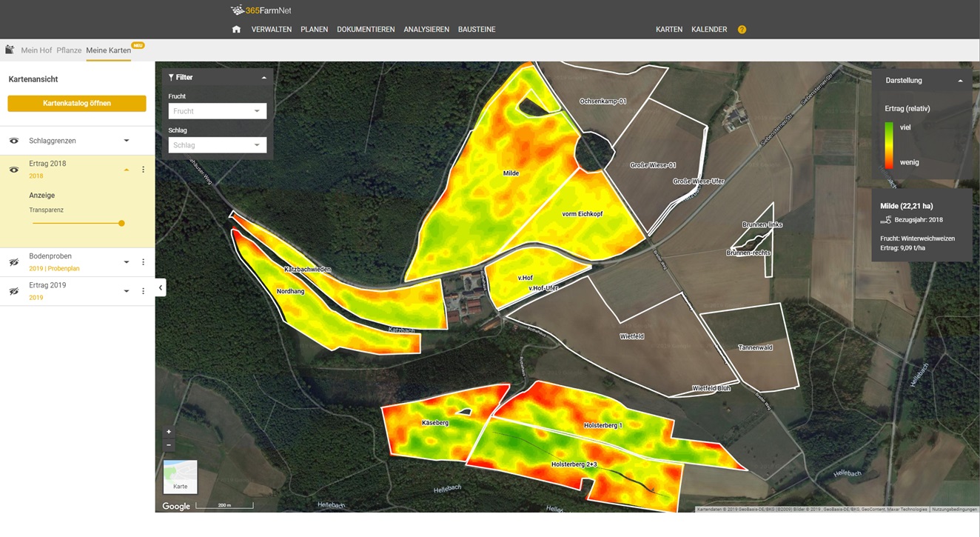Switch to the Meine Karten tab
The height and width of the screenshot is (537, 980).
(108, 50)
